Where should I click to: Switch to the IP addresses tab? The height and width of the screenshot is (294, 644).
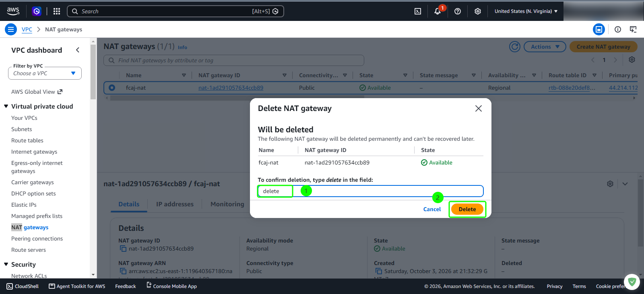coord(175,204)
